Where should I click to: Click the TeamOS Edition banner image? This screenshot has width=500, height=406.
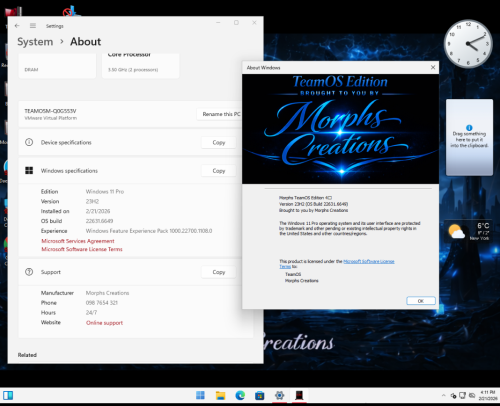340,129
